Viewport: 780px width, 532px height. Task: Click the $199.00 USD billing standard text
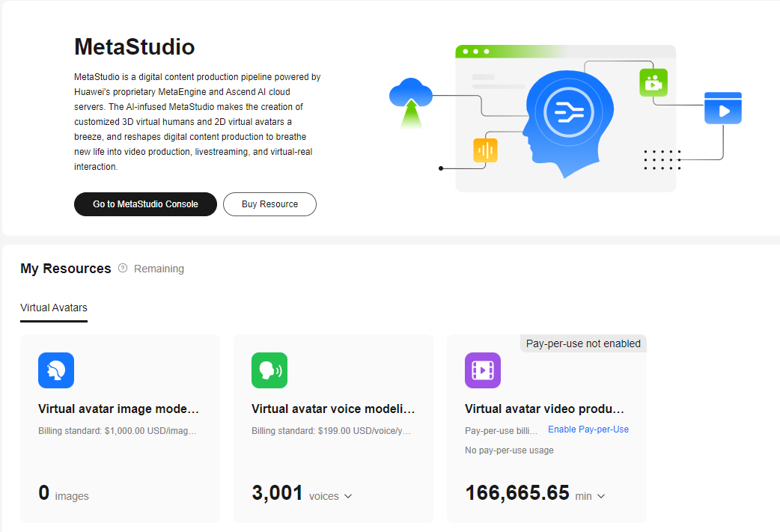[x=332, y=430]
